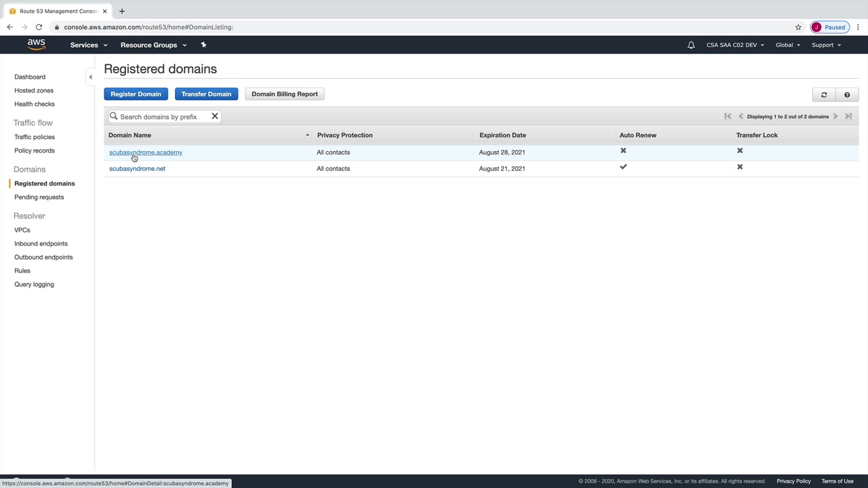Screen dimensions: 868x488
Task: Click All contacts for scubasyndrome.academy
Action: (x=333, y=152)
